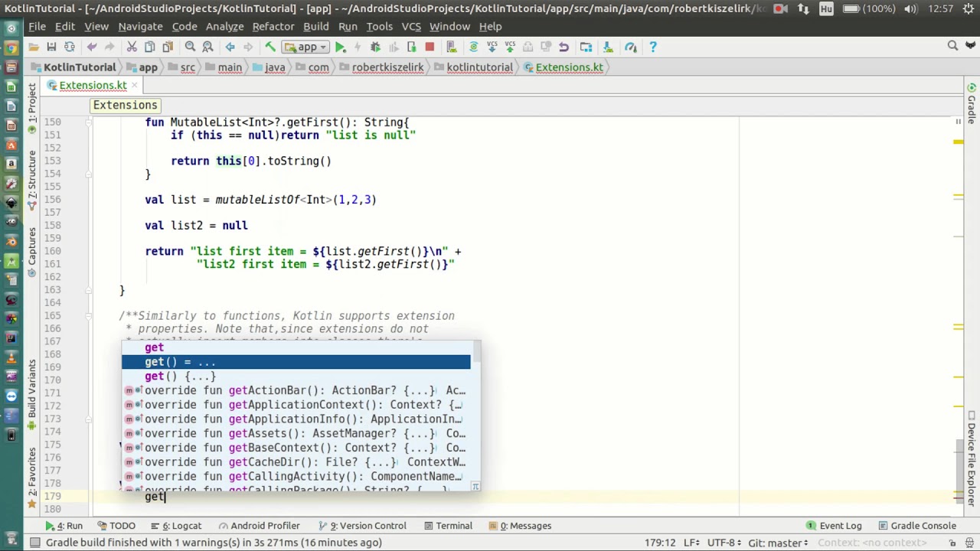Viewport: 980px width, 551px height.
Task: Open the Gradle Console
Action: (x=916, y=526)
